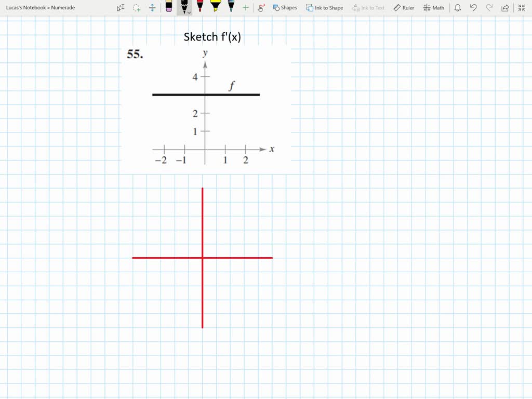
Task: Undo the last ink stroke
Action: [x=472, y=7]
